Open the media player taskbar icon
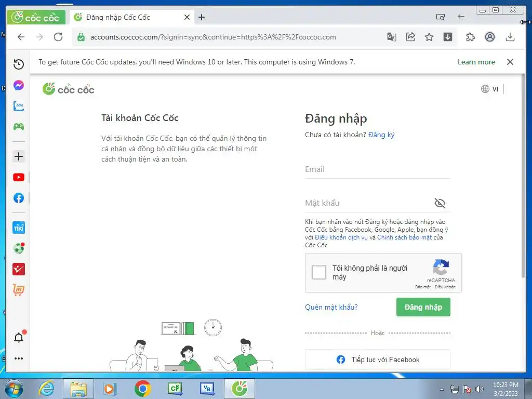532x399 pixels. click(110, 389)
